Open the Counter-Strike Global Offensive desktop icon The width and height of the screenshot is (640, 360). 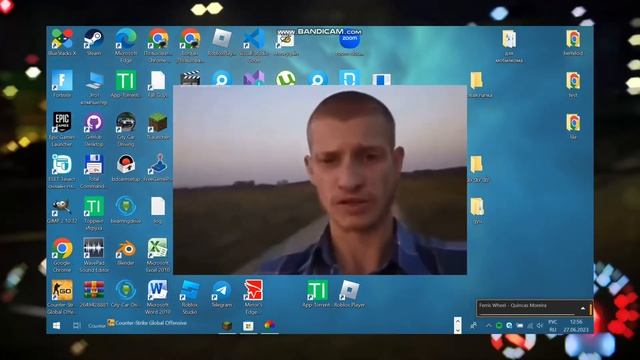pos(62,297)
